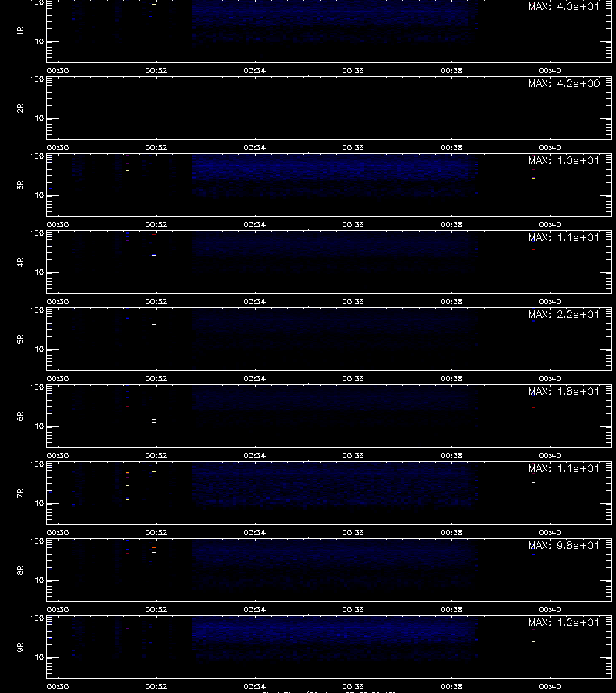Select the MAX: 4.2e+00 readout
The width and height of the screenshot is (616, 693).
(564, 83)
